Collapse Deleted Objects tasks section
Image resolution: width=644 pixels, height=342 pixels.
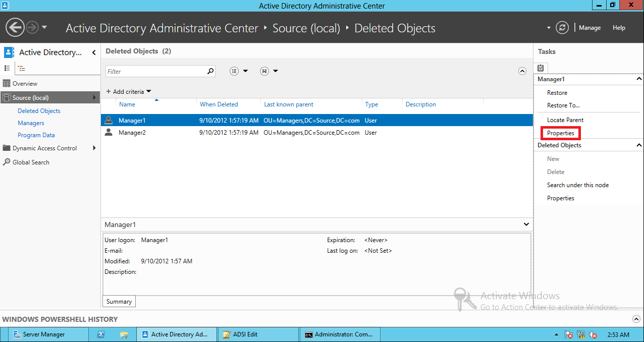(x=639, y=145)
